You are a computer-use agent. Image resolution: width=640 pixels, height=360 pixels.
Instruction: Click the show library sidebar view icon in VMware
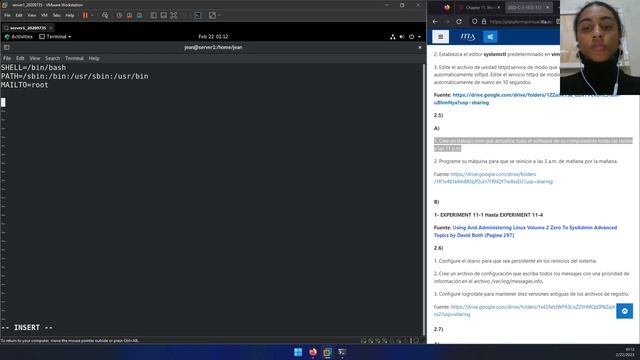coord(153,15)
